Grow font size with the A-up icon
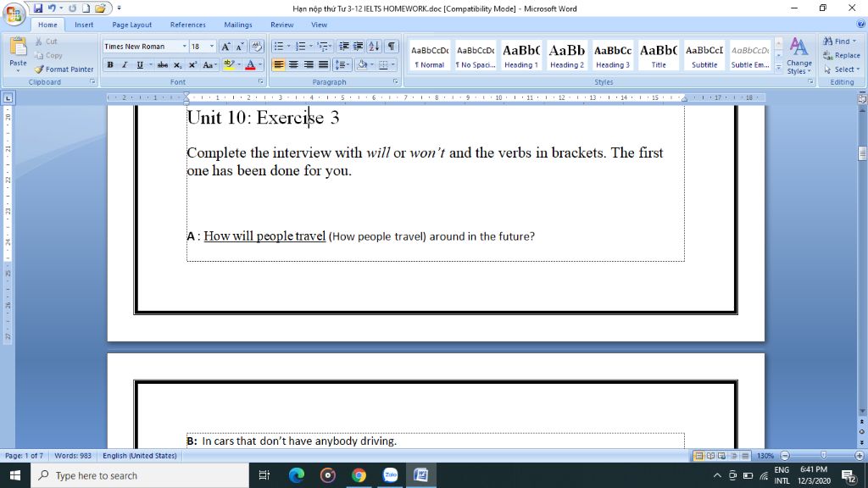 [x=225, y=47]
